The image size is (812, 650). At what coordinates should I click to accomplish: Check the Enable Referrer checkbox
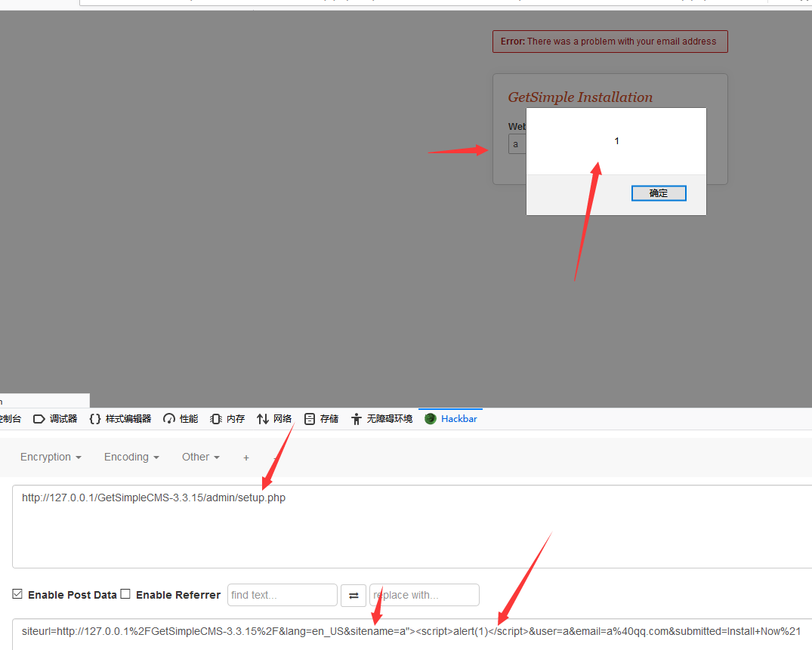coord(125,594)
